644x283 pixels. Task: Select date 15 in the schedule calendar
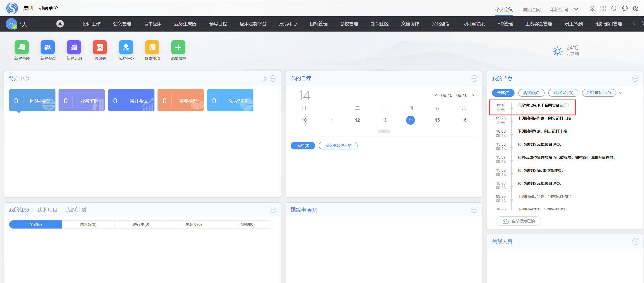pos(437,120)
